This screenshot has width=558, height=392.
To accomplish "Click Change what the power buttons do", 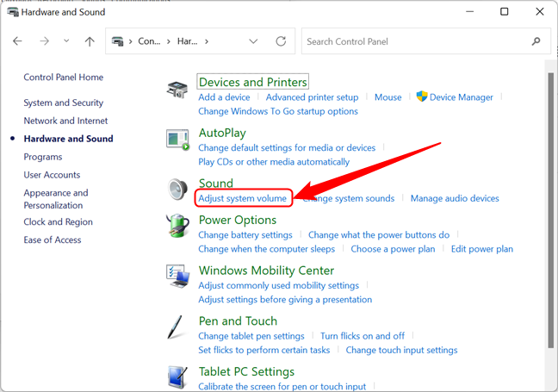I will tap(379, 235).
